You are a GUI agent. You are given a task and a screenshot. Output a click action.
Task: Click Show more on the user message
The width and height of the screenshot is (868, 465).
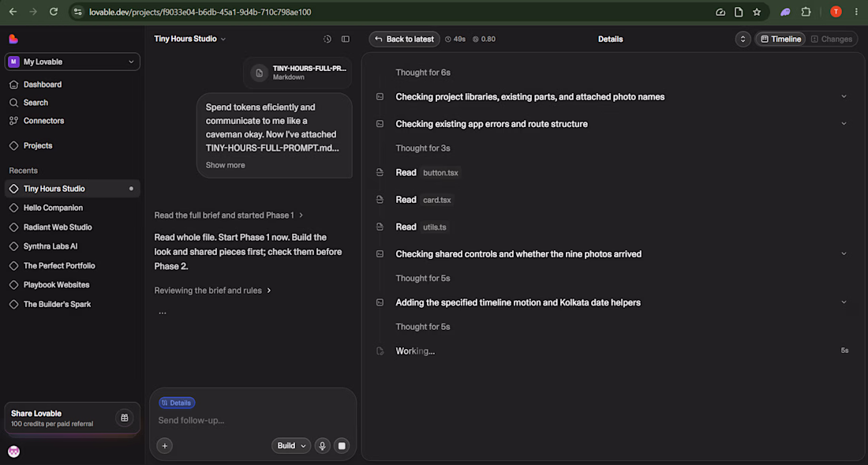click(x=226, y=165)
